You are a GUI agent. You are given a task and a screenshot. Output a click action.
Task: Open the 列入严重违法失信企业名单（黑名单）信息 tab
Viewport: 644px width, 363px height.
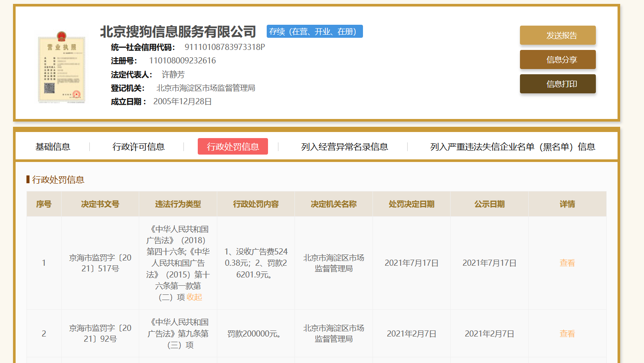click(513, 147)
